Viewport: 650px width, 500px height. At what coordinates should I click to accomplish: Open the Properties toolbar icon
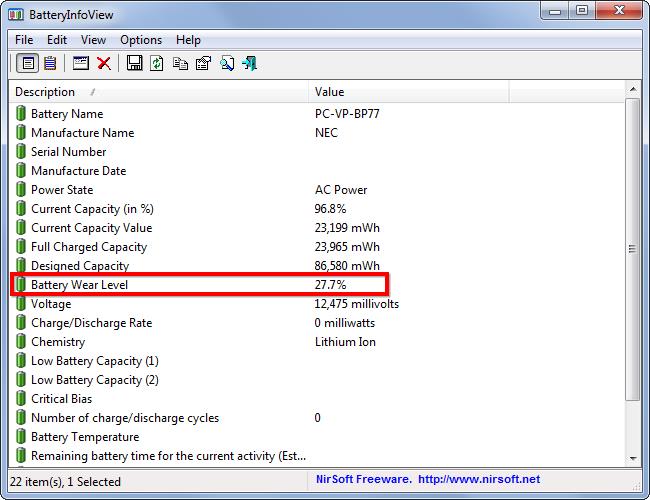coord(203,63)
